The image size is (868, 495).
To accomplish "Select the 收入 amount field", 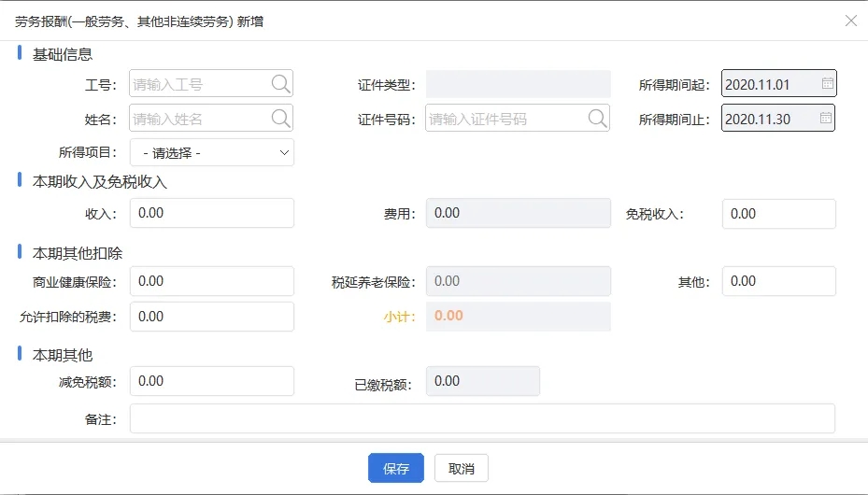I will click(x=212, y=213).
